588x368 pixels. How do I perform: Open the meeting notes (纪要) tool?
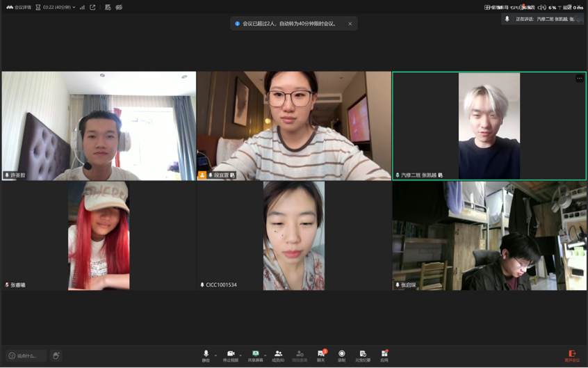click(x=363, y=356)
